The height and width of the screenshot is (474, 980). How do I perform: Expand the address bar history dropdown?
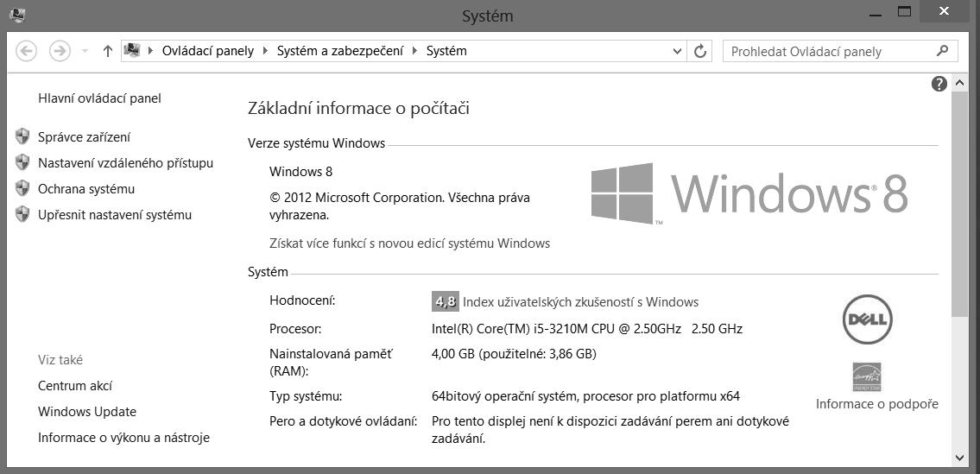pos(678,51)
